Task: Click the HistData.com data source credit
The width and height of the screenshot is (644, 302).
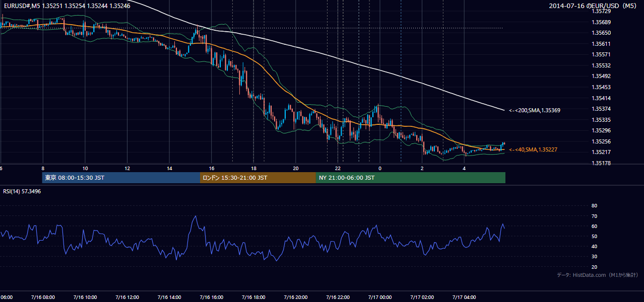Action: coord(598,275)
